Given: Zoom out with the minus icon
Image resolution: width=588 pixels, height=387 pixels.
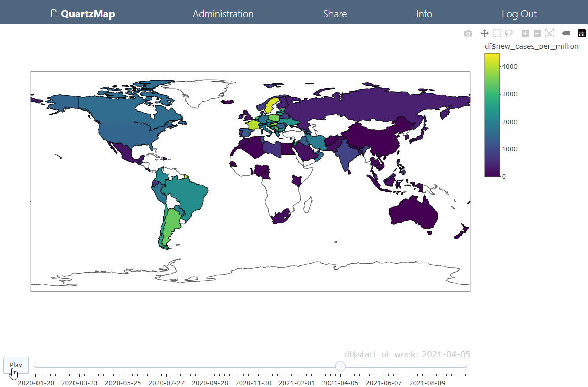Looking at the screenshot, I should pos(537,34).
